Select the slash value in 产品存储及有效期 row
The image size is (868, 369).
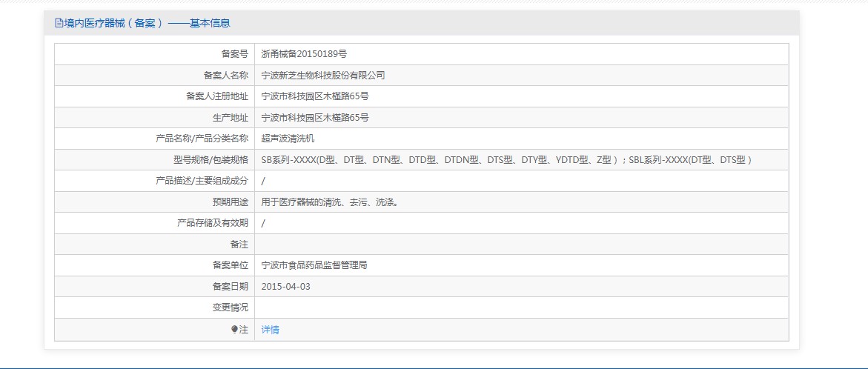(263, 223)
